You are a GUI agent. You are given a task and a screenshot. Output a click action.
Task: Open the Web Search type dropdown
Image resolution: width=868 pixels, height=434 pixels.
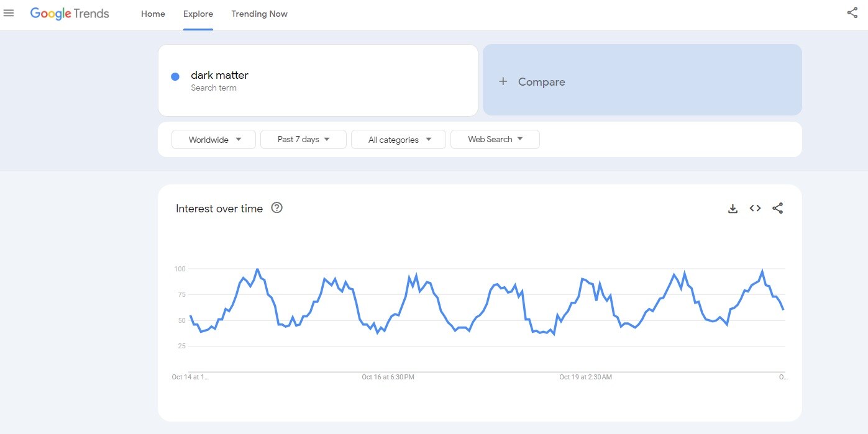click(x=495, y=140)
